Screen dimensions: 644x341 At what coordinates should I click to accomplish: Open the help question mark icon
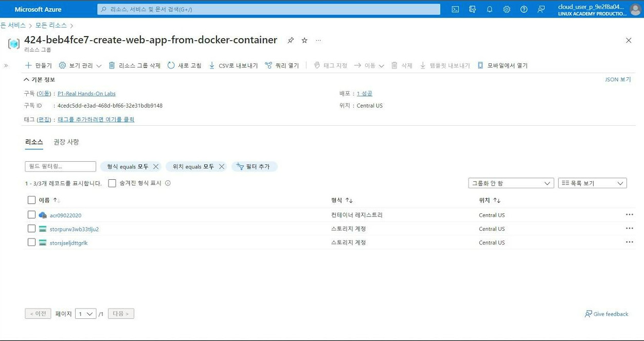pos(524,9)
